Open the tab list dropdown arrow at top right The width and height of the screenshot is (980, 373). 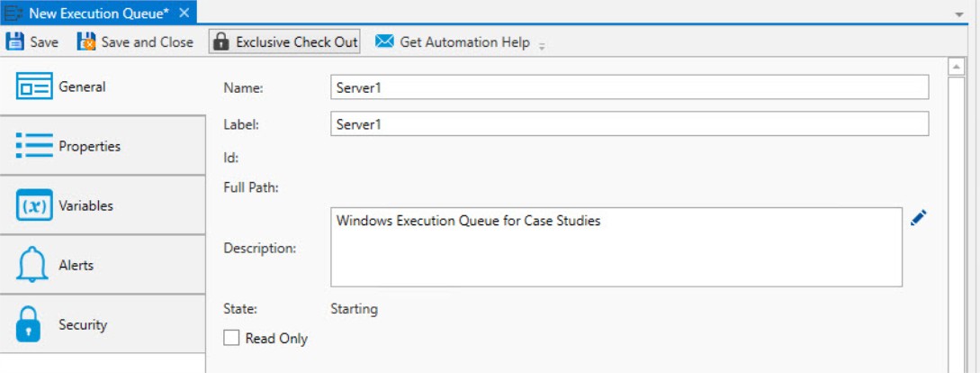pyautogui.click(x=959, y=14)
